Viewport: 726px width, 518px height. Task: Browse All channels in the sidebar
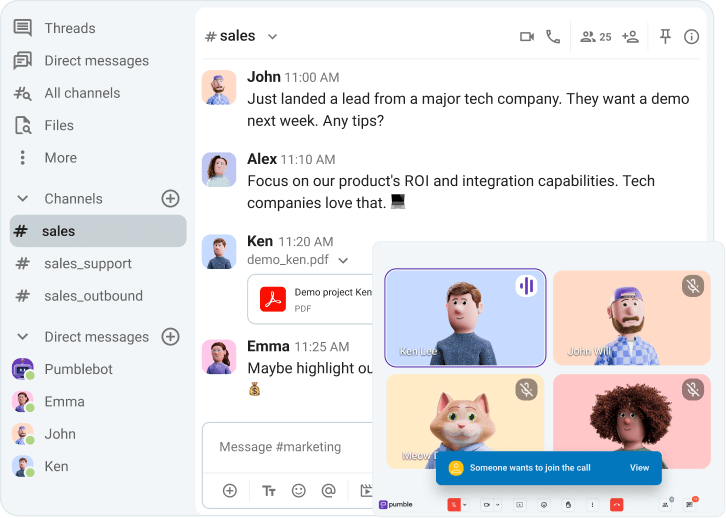point(67,93)
